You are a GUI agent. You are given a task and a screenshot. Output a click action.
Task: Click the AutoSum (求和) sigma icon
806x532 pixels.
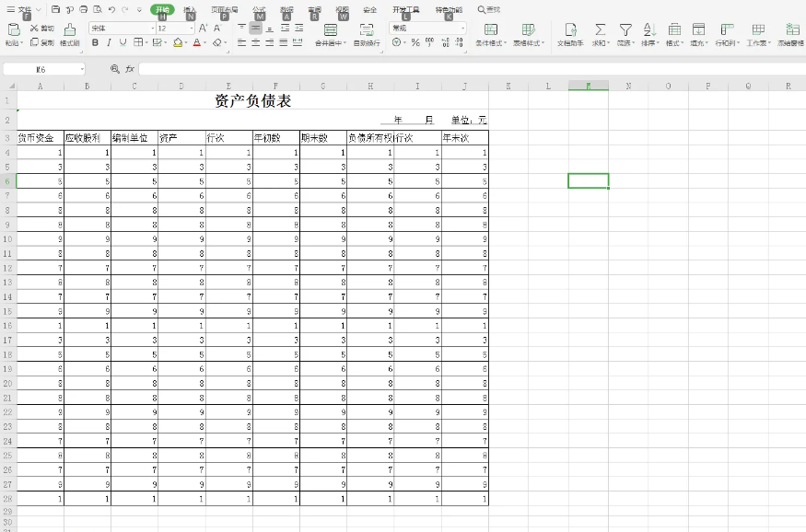pos(601,30)
